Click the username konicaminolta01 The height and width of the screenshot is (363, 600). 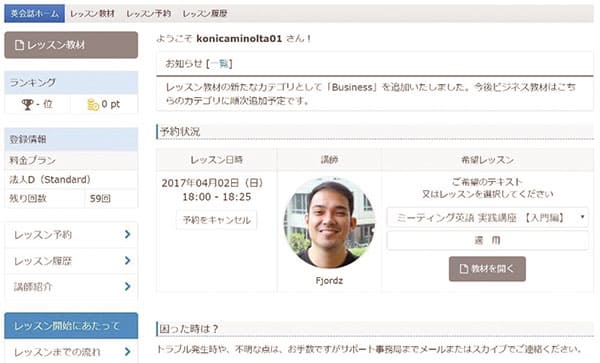[239, 39]
